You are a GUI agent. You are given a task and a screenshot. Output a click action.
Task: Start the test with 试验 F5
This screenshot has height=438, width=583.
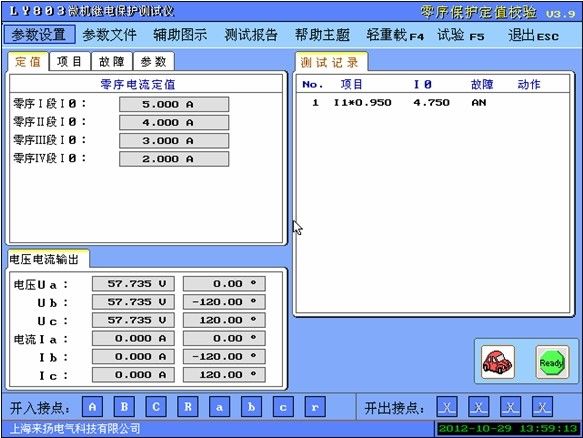pyautogui.click(x=461, y=35)
